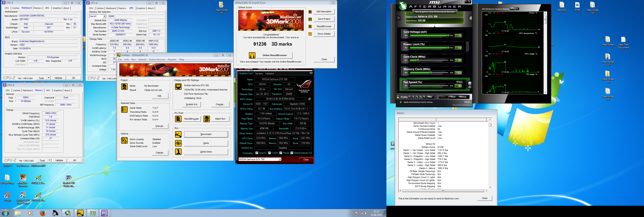The width and height of the screenshot is (644, 217).
Task: Click the CPU-Z taskbar icon
Action: click(x=104, y=213)
